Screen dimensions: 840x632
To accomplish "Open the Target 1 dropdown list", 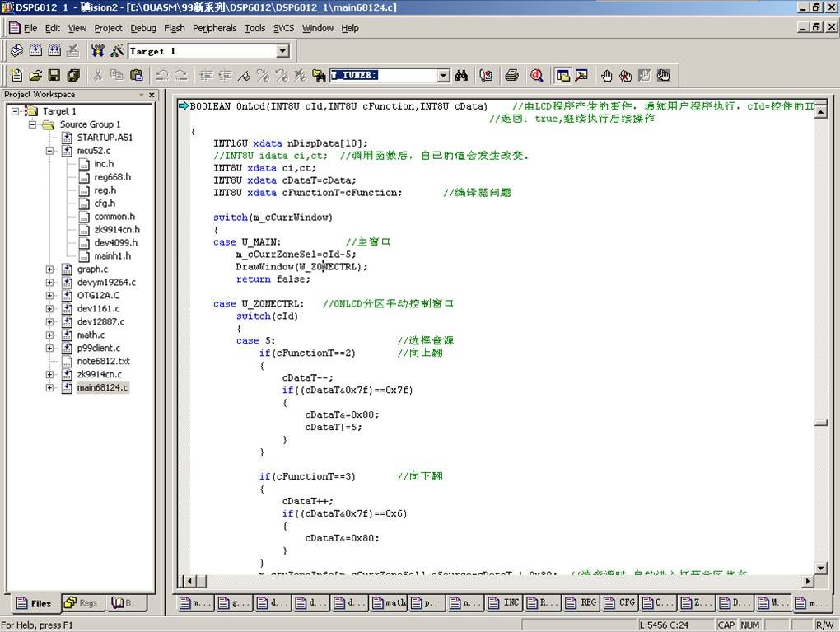I will (282, 51).
